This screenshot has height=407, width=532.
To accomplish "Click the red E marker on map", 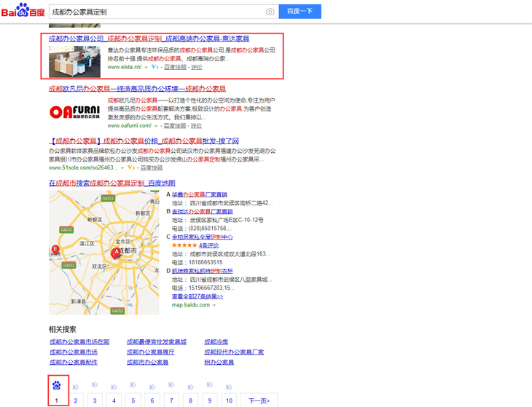I will pos(55,249).
